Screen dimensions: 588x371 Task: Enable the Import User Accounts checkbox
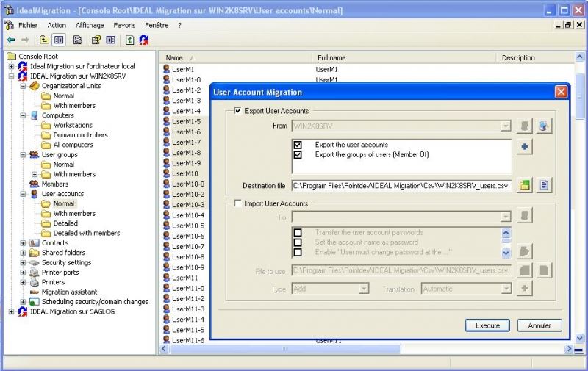tap(237, 203)
